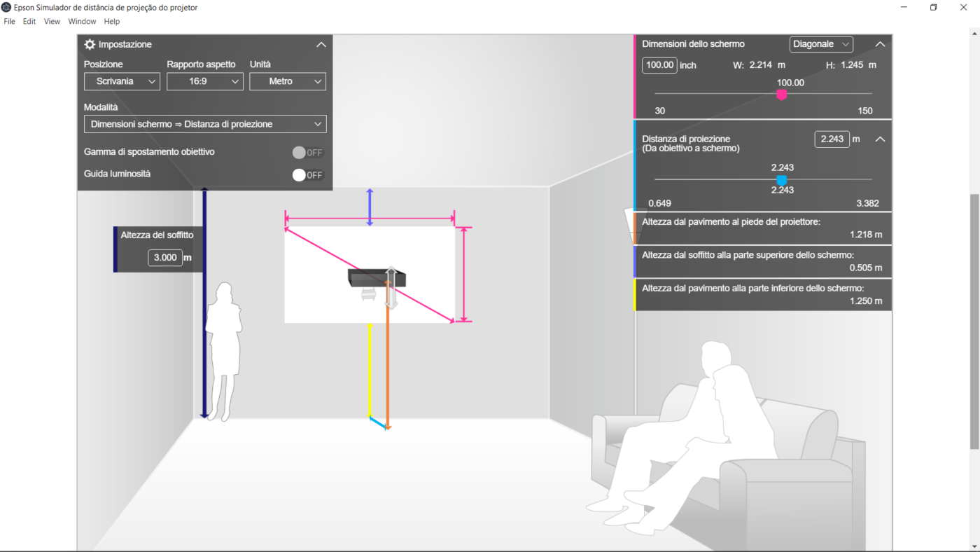980x552 pixels.
Task: Click the pink screen diagonal line
Action: (x=370, y=274)
